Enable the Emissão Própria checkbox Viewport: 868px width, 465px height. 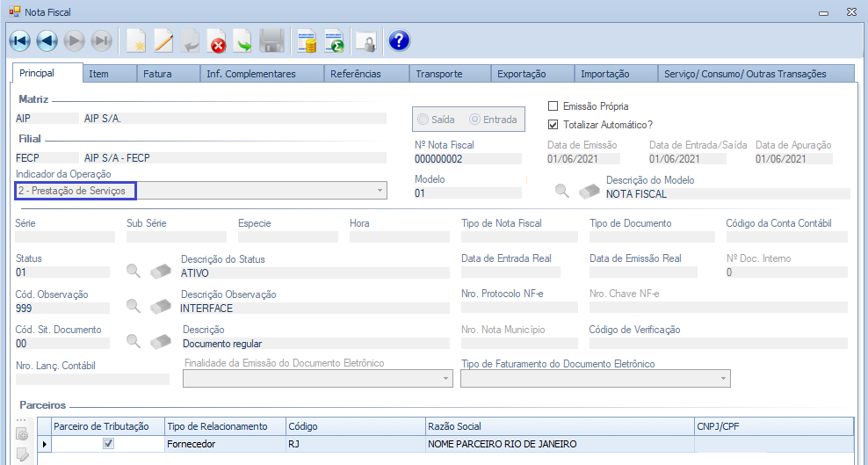pos(553,106)
